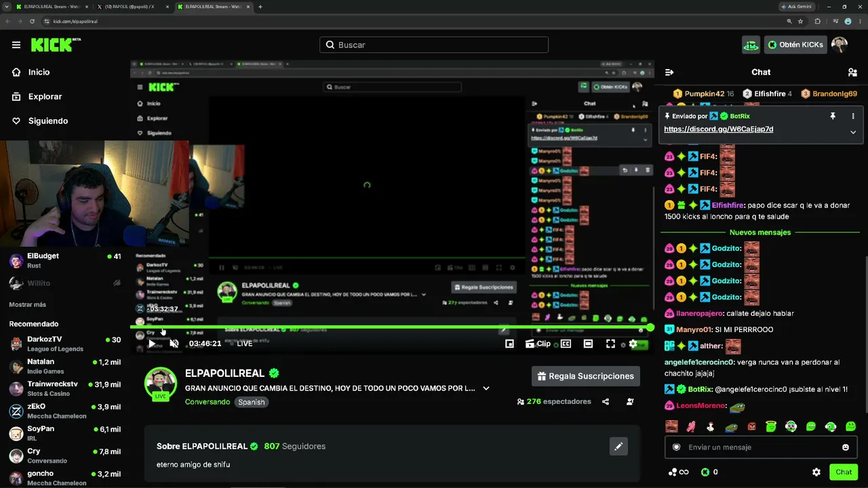868x488 pixels.
Task: Click the follow user icon beside share
Action: point(630,401)
